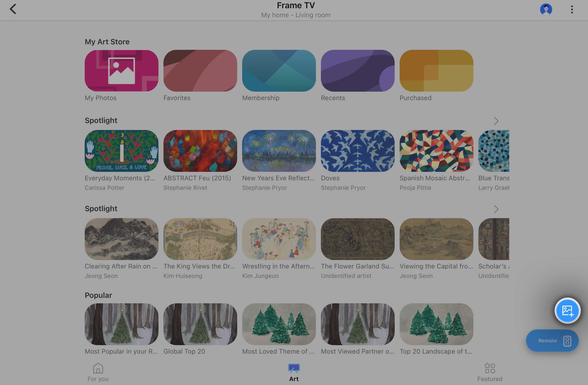Open Wrestling in the Afternoon painting

click(279, 239)
